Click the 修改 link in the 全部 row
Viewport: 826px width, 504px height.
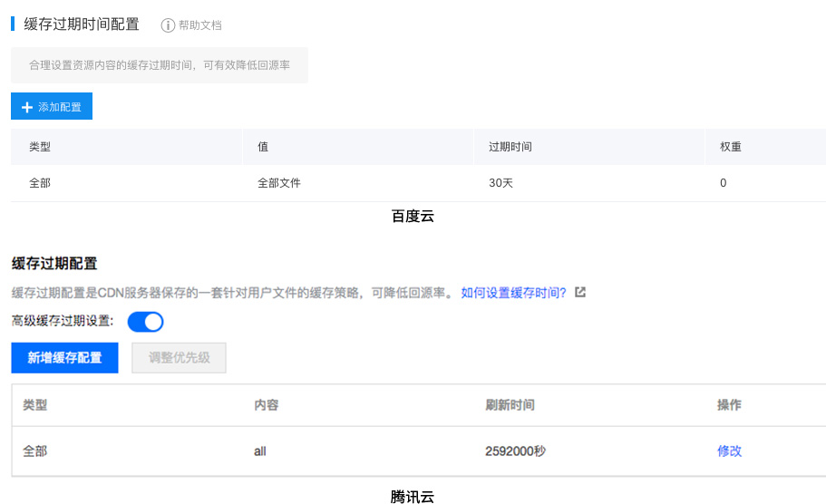coord(730,451)
